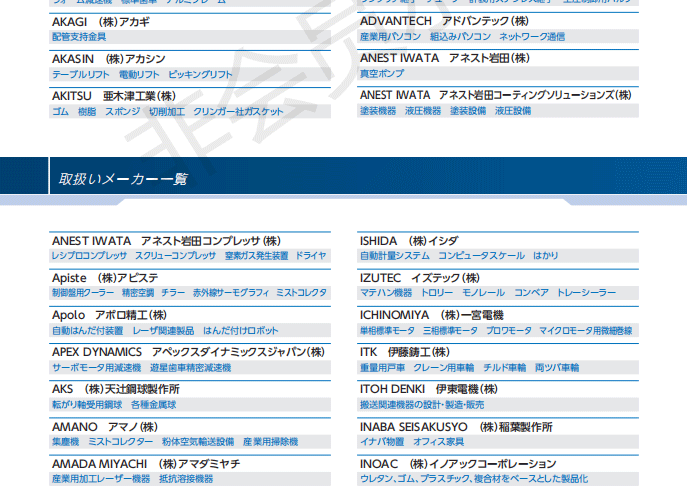Click the ミストコレクタ keyword under Apiste
This screenshot has height=486, width=687.
click(301, 293)
